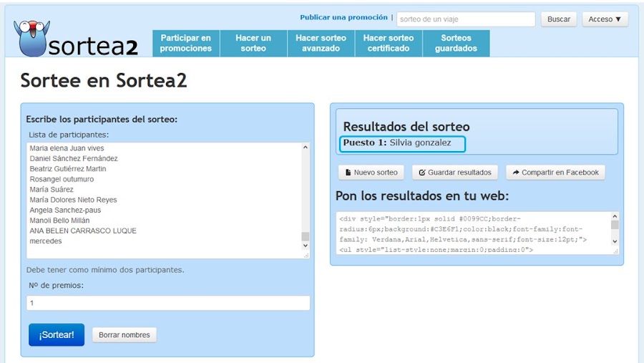Share results with Compartir en Facebook
The height and width of the screenshot is (363, 644).
555,173
